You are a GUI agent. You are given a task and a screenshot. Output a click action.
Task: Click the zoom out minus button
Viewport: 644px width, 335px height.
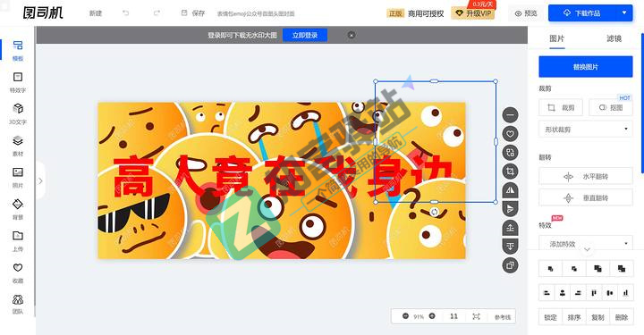405,316
